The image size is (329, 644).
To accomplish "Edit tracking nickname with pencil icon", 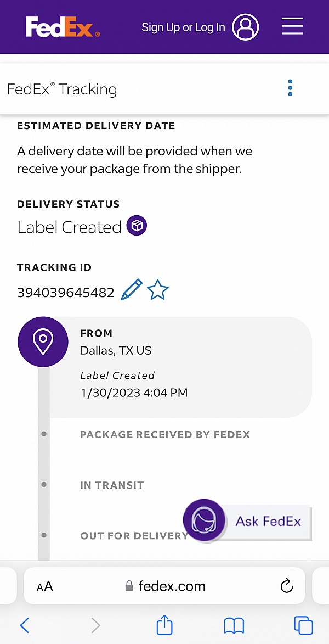I will click(x=132, y=290).
